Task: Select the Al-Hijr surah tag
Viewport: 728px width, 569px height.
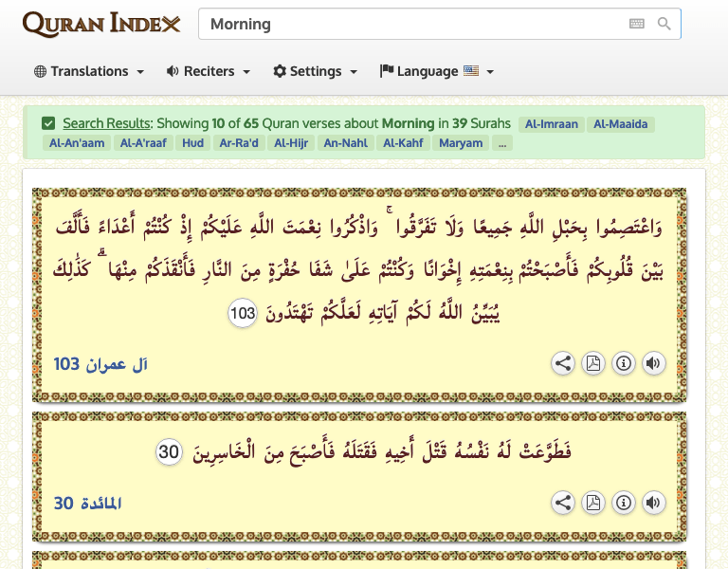Action: pyautogui.click(x=291, y=143)
